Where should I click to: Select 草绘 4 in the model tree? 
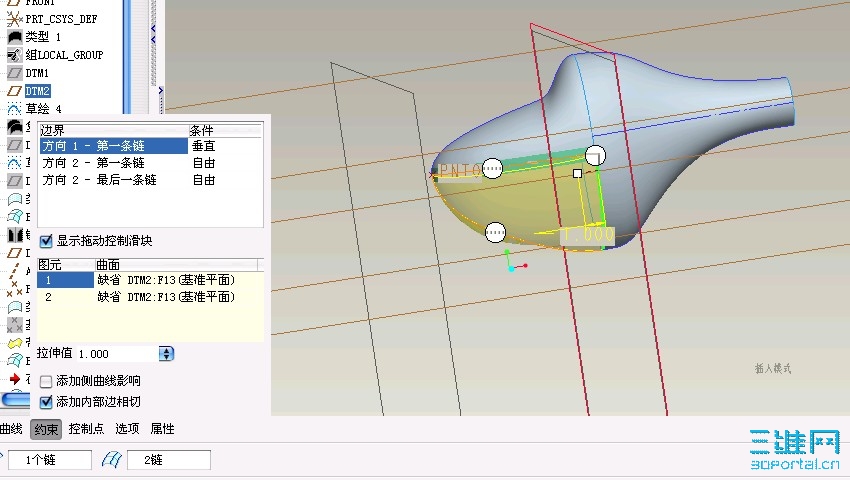pyautogui.click(x=43, y=108)
